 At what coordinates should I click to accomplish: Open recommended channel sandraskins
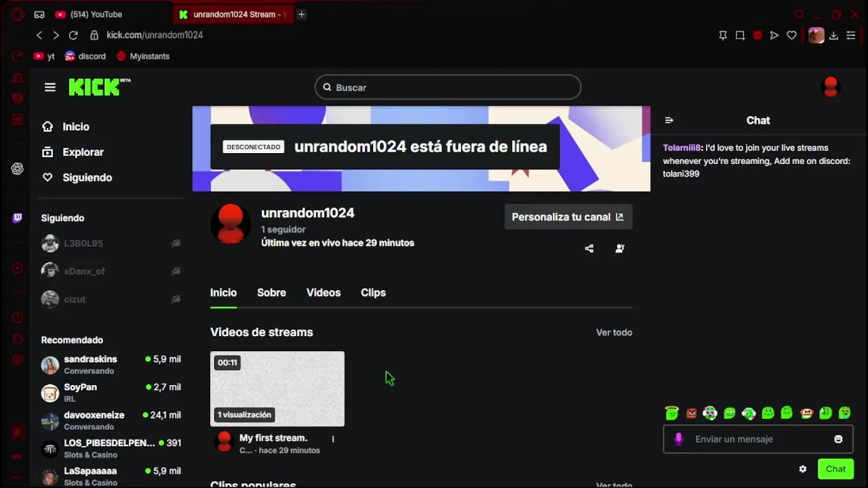tap(111, 365)
